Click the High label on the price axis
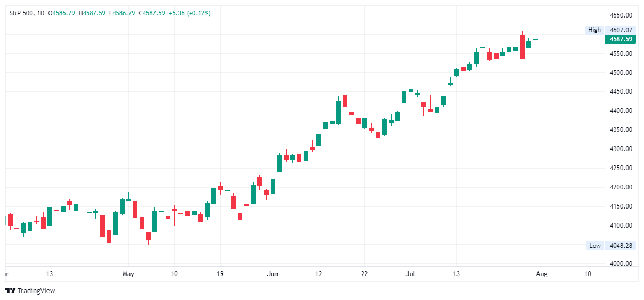The image size is (644, 300). click(594, 30)
